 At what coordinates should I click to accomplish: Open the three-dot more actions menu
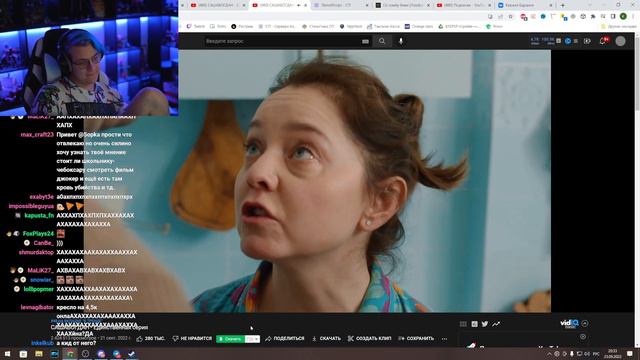point(444,338)
